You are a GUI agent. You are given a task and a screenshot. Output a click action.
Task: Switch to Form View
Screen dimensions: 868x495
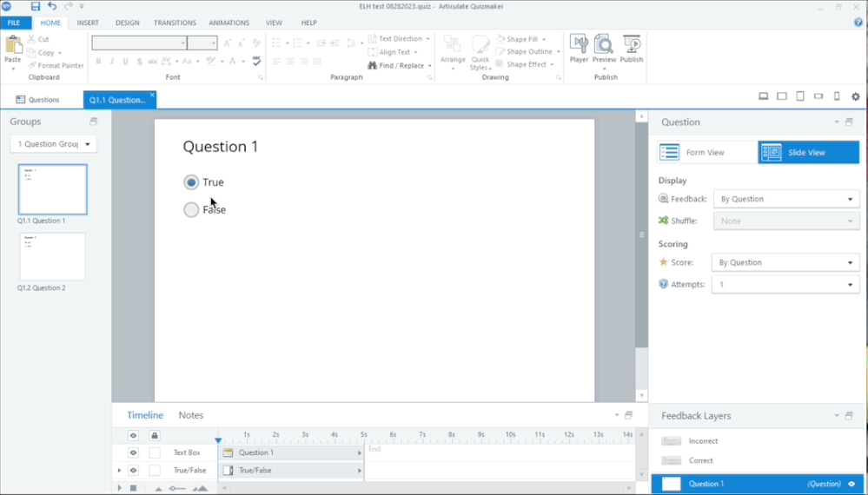pos(706,153)
